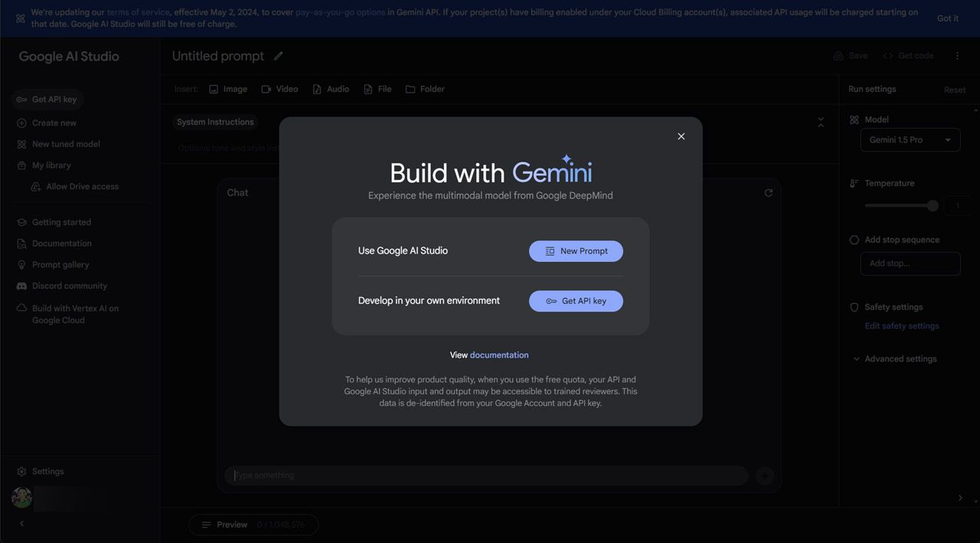Expand Advanced settings
Image resolution: width=980 pixels, height=543 pixels.
(894, 359)
